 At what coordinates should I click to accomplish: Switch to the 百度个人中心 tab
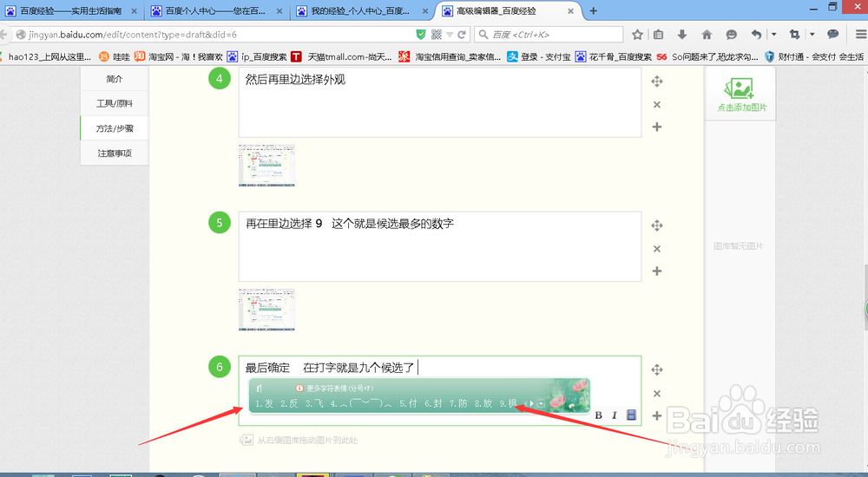point(216,11)
